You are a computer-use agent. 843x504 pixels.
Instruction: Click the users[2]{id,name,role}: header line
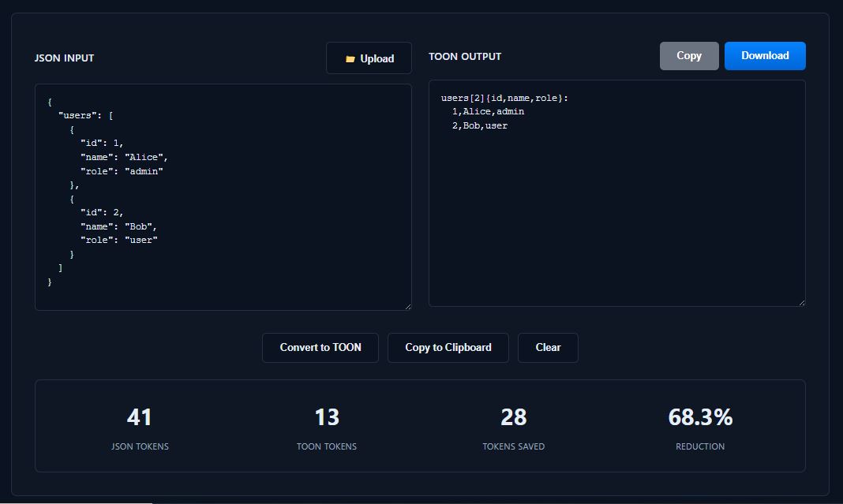[504, 99]
